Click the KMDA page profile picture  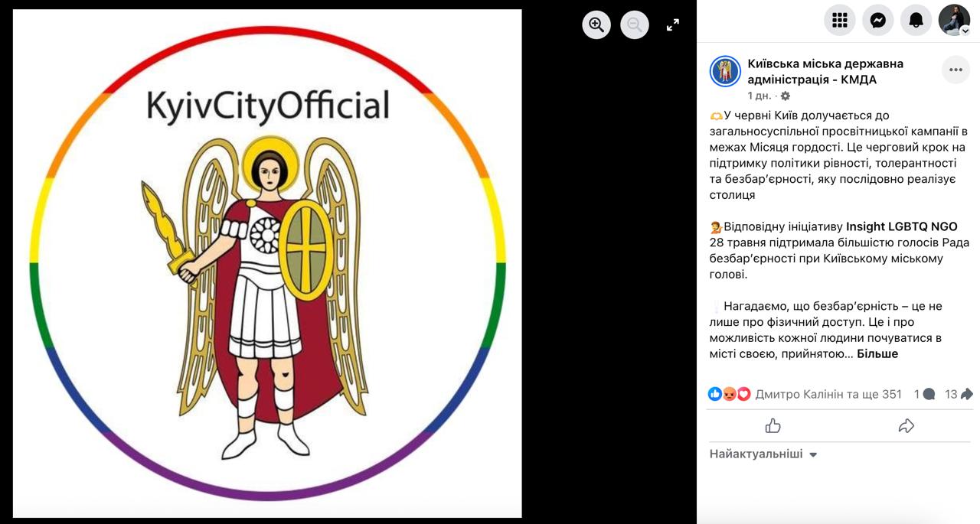[x=725, y=71]
